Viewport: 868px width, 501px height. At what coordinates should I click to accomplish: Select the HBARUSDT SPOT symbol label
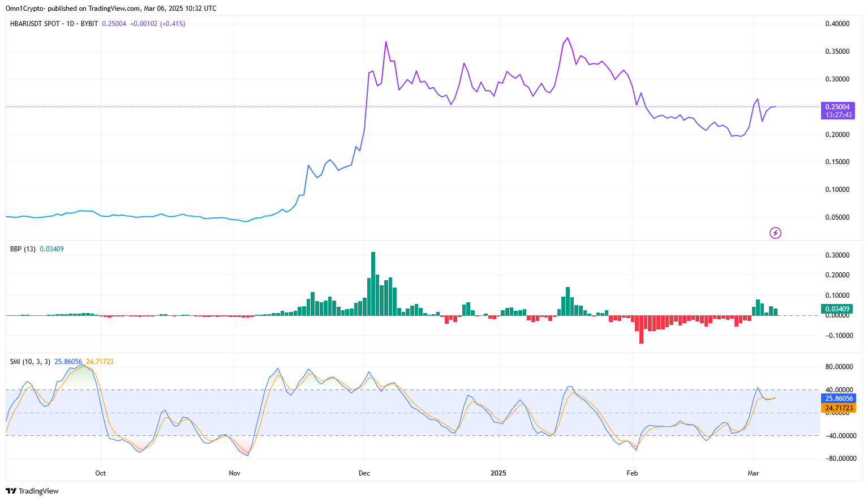pos(35,24)
